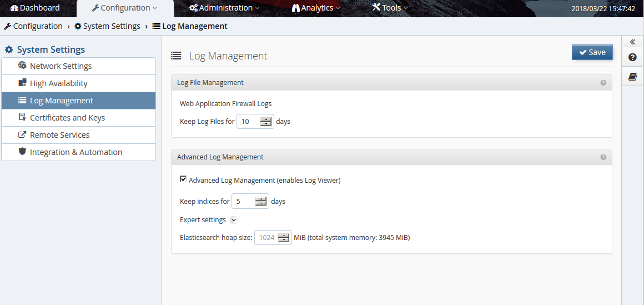Show help for Log File Management section

603,83
